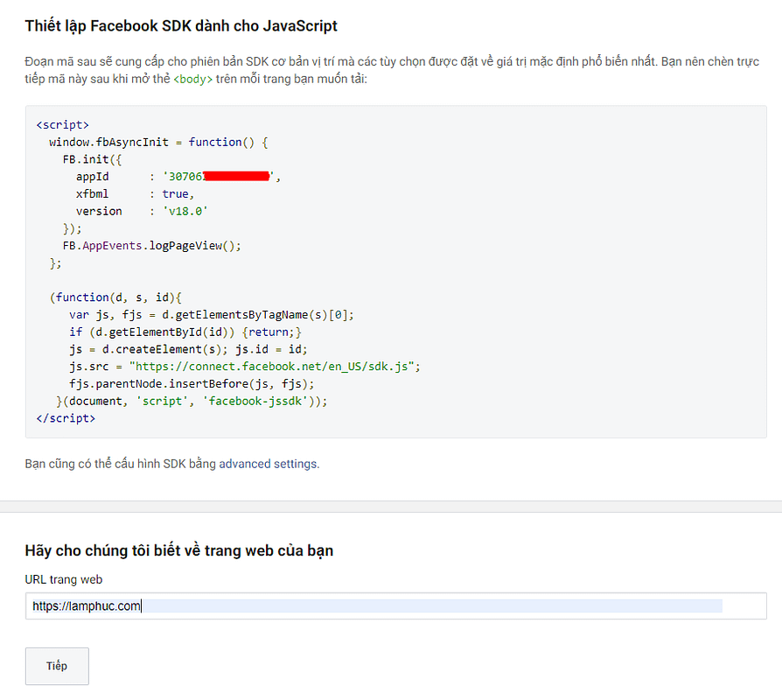
Task: Click the var js, fjs declaration line
Action: coord(212,315)
